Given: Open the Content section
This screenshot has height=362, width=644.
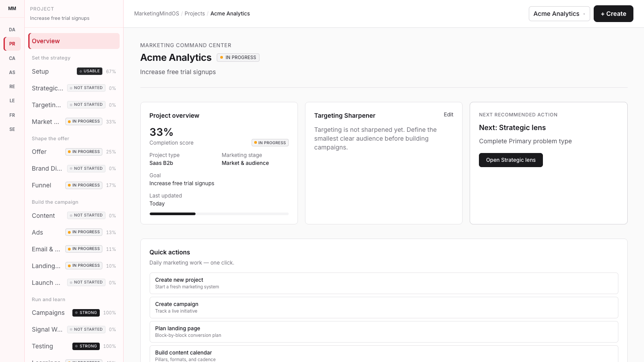Looking at the screenshot, I should tap(74, 216).
